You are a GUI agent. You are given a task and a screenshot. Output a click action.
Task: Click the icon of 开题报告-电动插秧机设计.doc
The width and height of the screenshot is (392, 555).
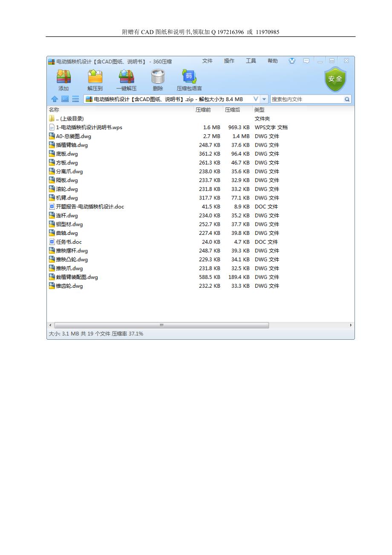click(x=52, y=206)
